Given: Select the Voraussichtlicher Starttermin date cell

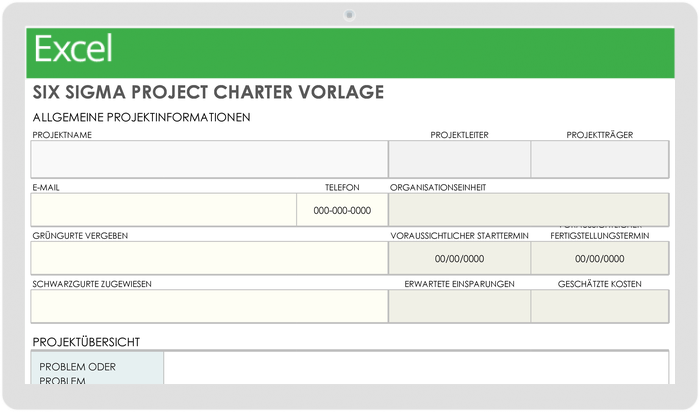Looking at the screenshot, I should pos(459,258).
